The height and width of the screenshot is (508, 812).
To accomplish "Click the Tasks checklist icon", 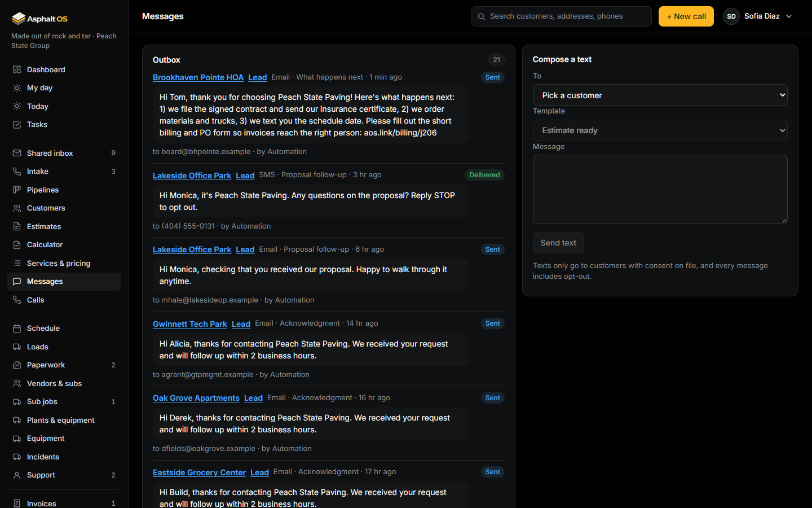I will [x=17, y=125].
